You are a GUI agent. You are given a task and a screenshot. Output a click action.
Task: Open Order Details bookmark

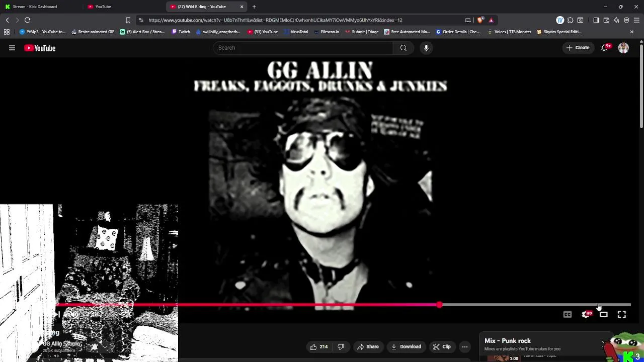click(457, 32)
